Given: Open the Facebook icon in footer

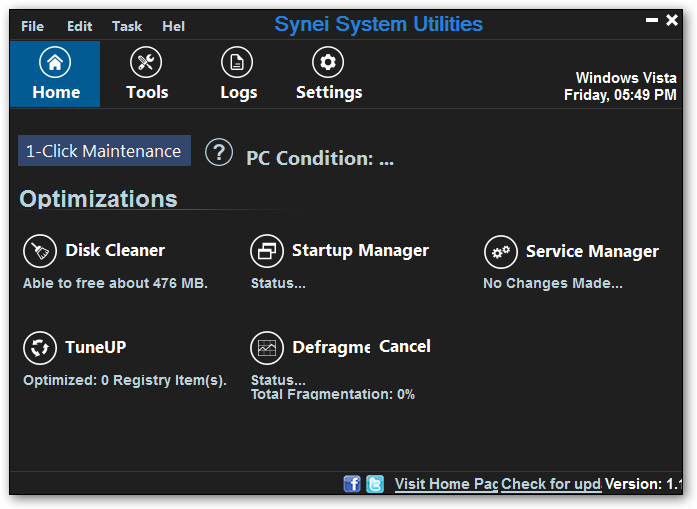Looking at the screenshot, I should point(352,484).
